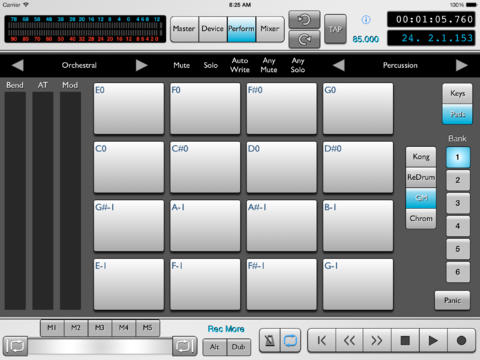Tap the B-1 pad
The image size is (480, 360).
(x=358, y=226)
